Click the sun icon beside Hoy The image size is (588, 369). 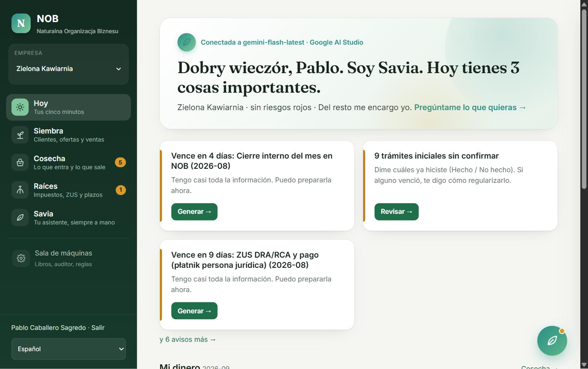[x=20, y=107]
